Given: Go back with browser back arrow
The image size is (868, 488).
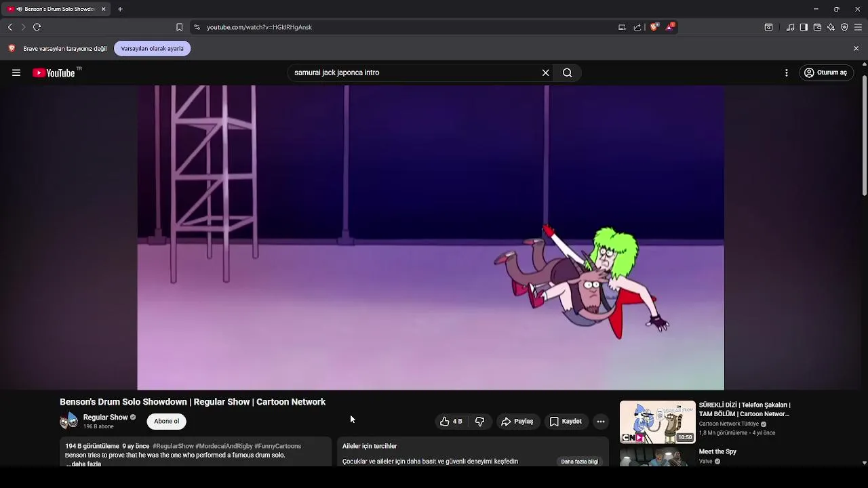Looking at the screenshot, I should (9, 27).
